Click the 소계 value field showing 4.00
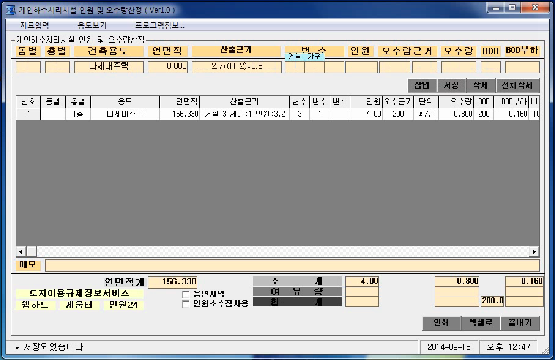This screenshot has height=360, width=555. click(362, 281)
